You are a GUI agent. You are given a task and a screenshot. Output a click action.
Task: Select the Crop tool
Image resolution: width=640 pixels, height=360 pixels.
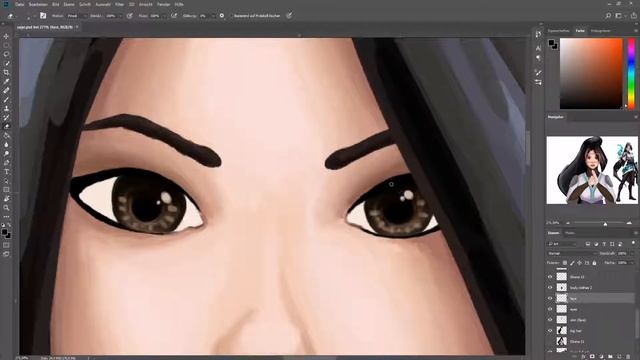coord(6,72)
